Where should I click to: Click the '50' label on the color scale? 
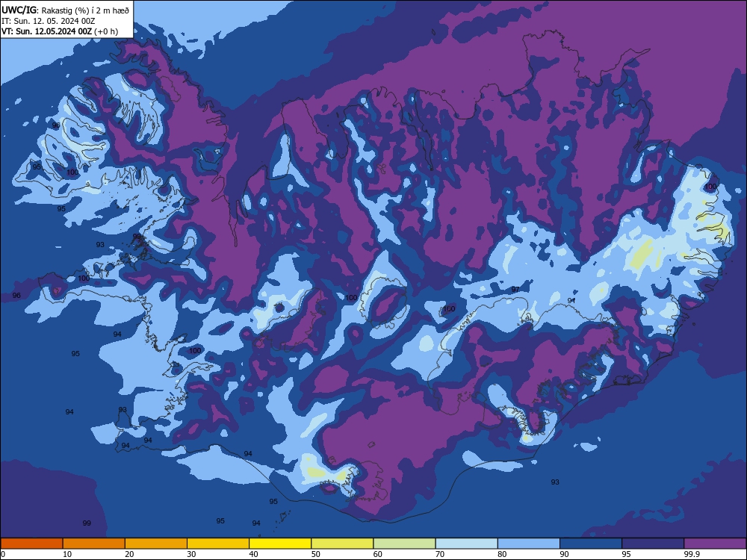click(316, 554)
